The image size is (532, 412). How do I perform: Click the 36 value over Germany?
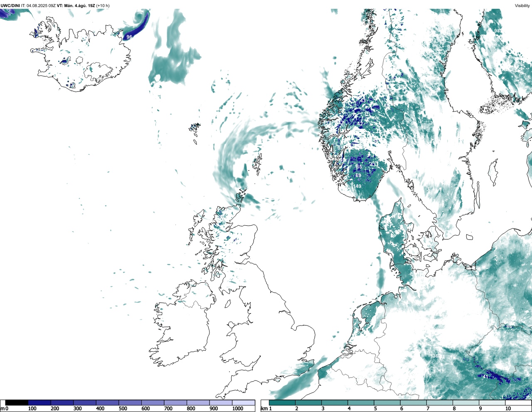[x=436, y=356]
